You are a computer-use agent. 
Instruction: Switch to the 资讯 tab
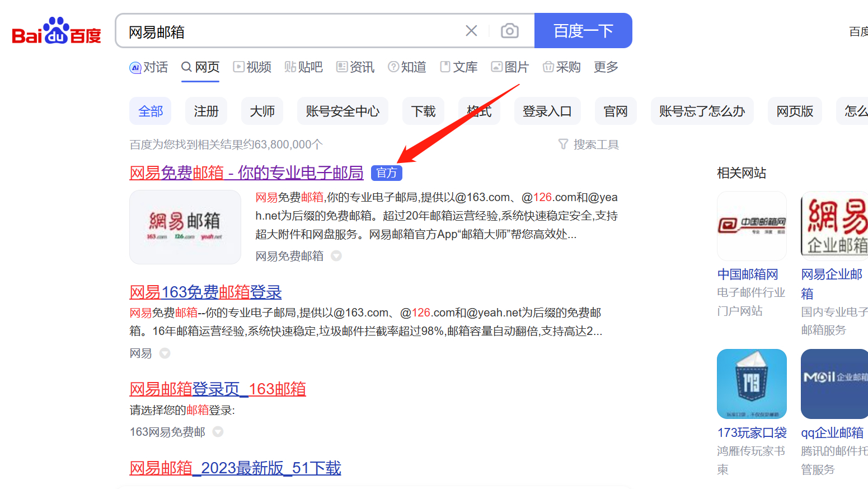click(x=355, y=67)
